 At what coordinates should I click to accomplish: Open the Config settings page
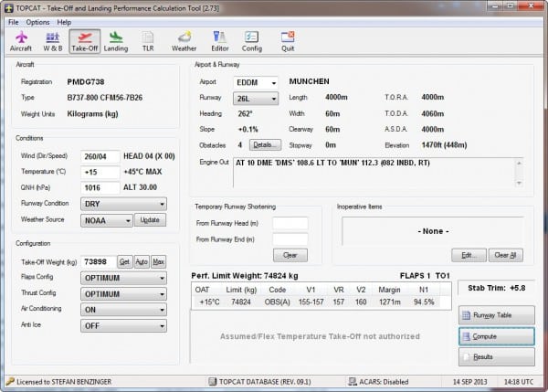252,40
